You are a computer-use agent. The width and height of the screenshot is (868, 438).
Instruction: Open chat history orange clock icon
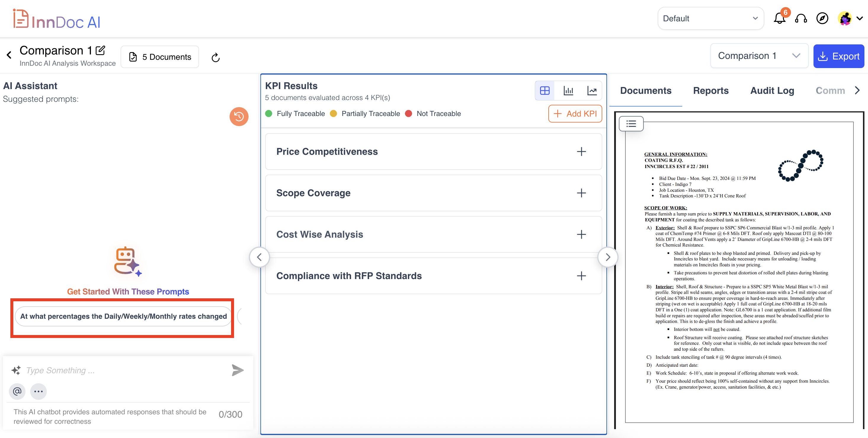[x=239, y=117]
